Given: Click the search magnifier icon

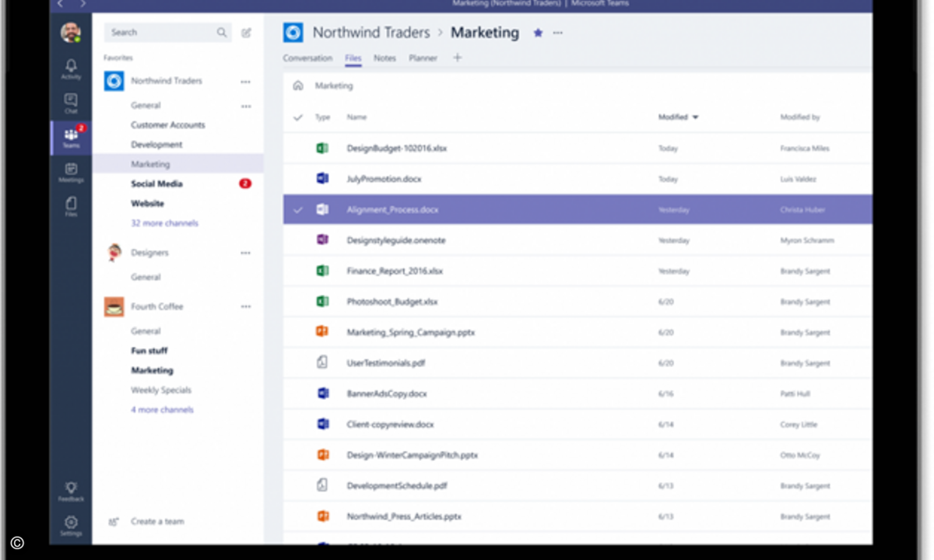Looking at the screenshot, I should point(222,33).
